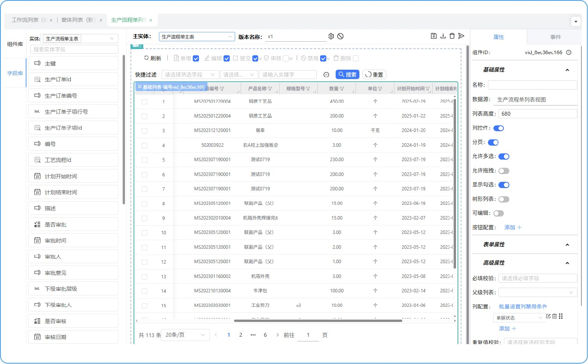
Task: Close the 基础列表 label tag with X
Action: pos(139,87)
